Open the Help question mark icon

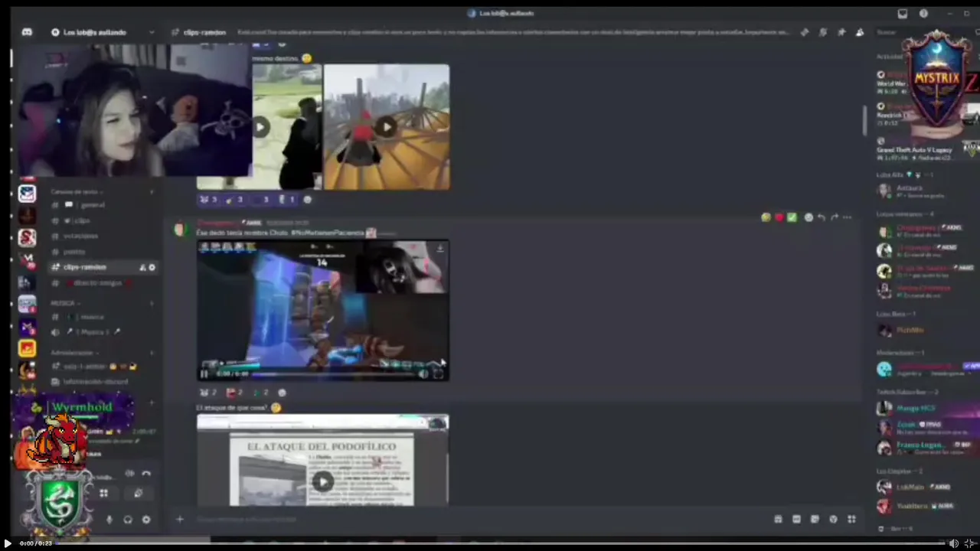point(923,13)
